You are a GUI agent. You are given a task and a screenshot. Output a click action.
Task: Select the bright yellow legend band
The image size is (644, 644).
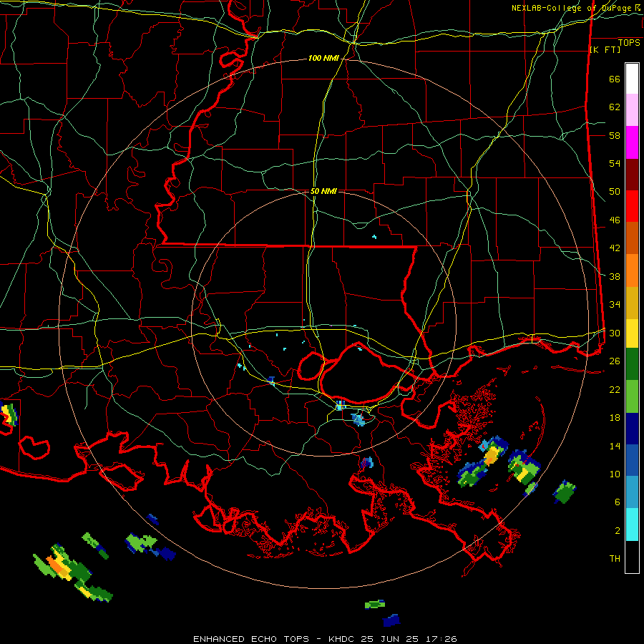coord(632,333)
